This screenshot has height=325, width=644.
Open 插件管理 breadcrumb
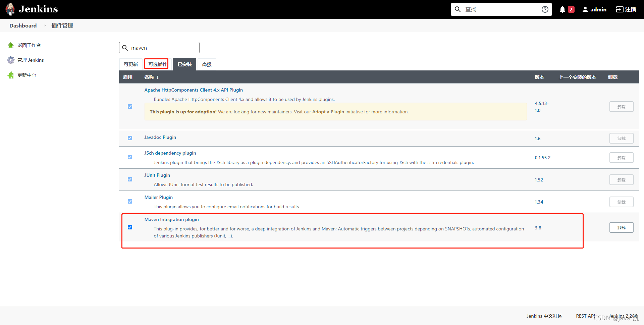pyautogui.click(x=62, y=25)
